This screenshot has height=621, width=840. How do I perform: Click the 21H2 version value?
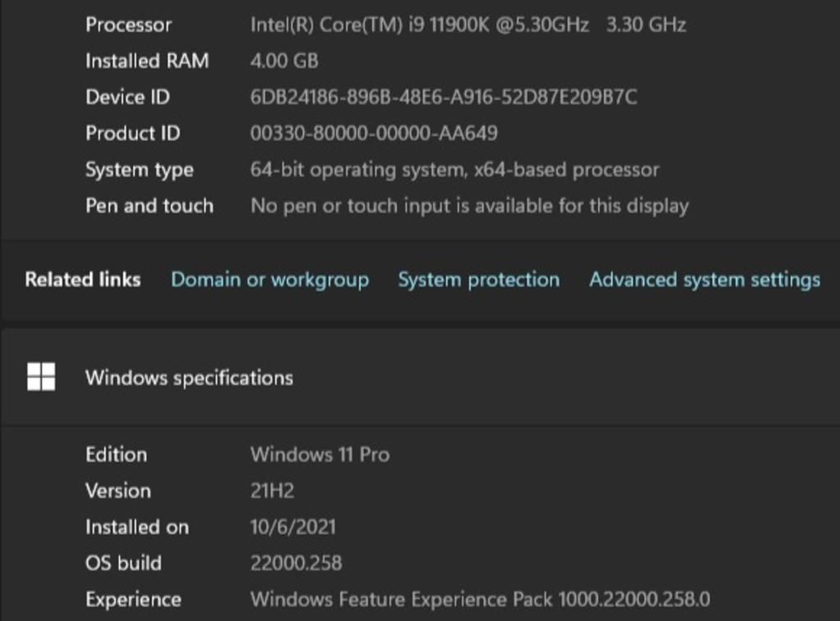tap(272, 491)
